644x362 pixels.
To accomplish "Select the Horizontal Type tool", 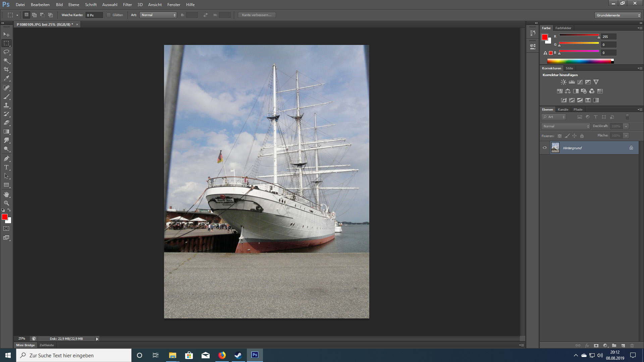I will [x=6, y=167].
